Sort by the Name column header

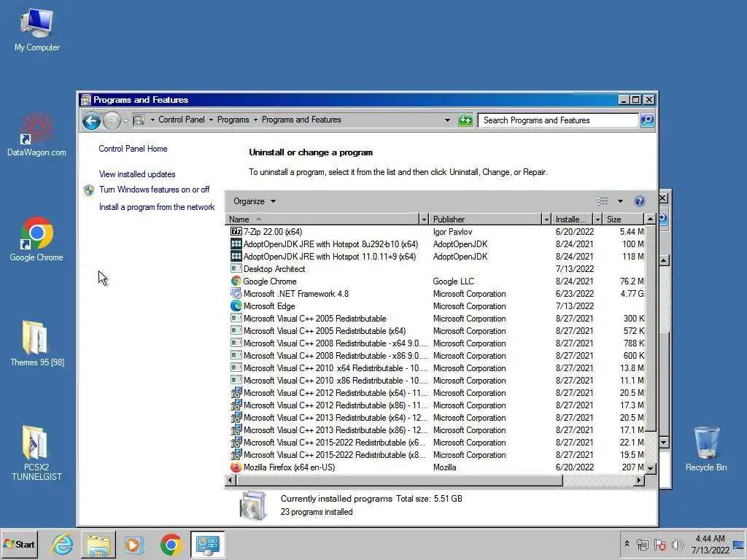[x=322, y=219]
